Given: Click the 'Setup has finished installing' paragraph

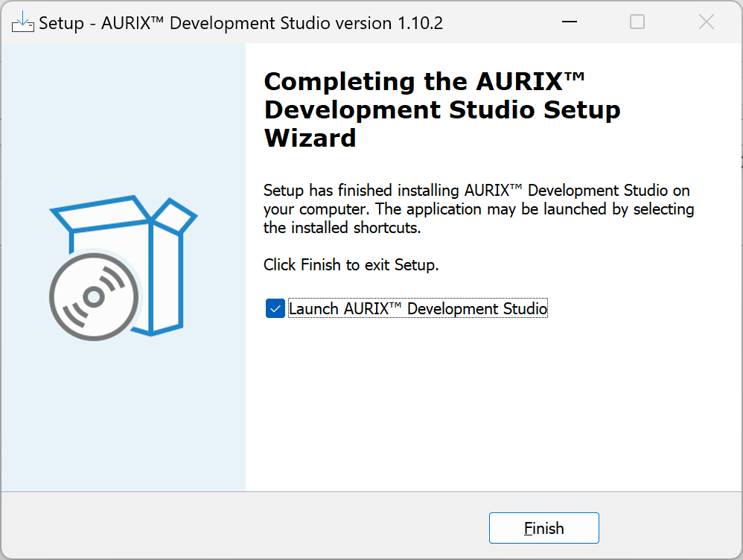Looking at the screenshot, I should [x=479, y=209].
